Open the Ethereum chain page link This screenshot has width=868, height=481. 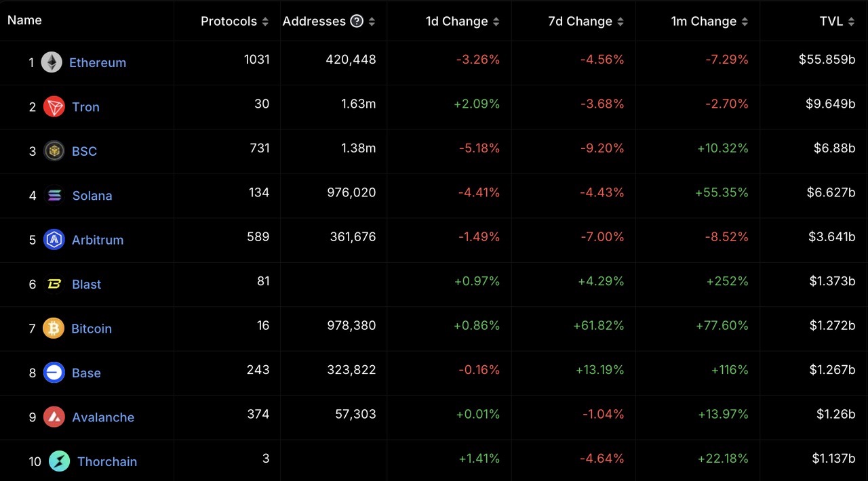[x=98, y=62]
